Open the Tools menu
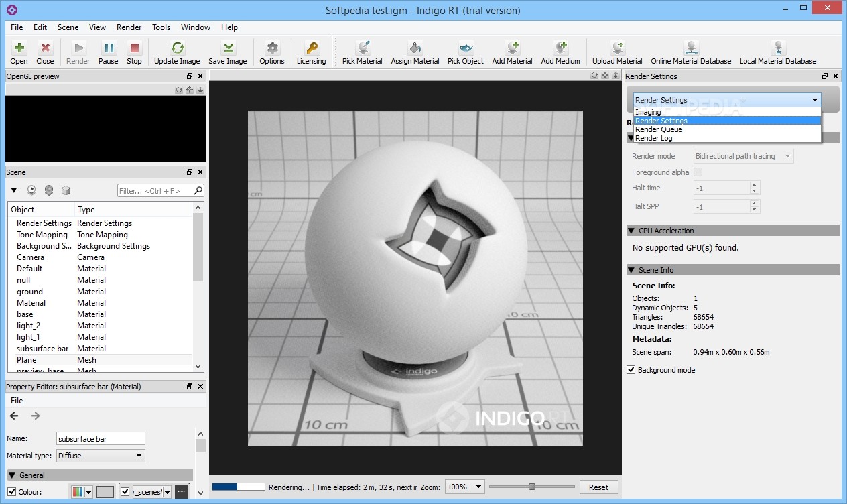This screenshot has height=504, width=847. point(161,27)
